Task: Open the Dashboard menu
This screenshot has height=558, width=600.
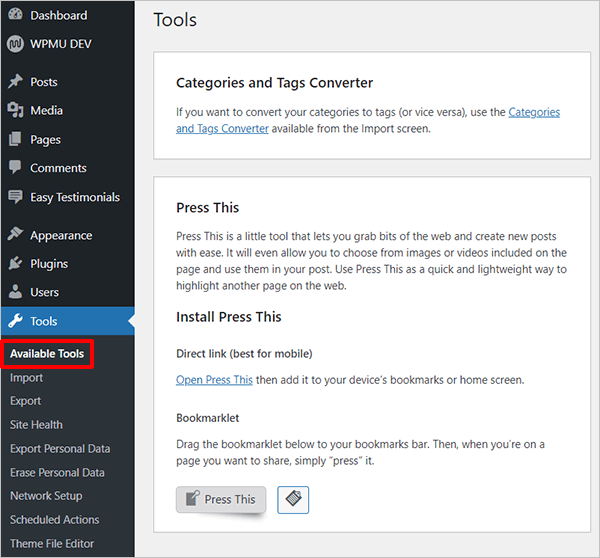Action: (68, 15)
